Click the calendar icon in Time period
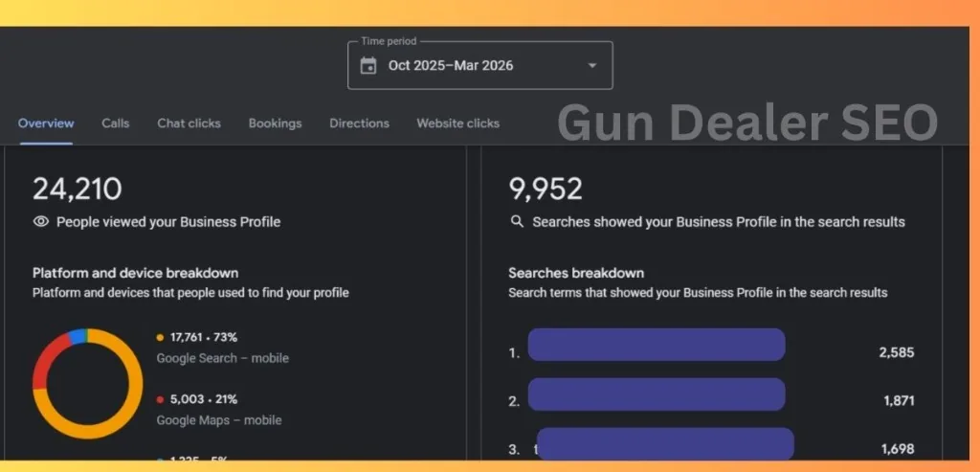The image size is (980, 472). pos(368,66)
